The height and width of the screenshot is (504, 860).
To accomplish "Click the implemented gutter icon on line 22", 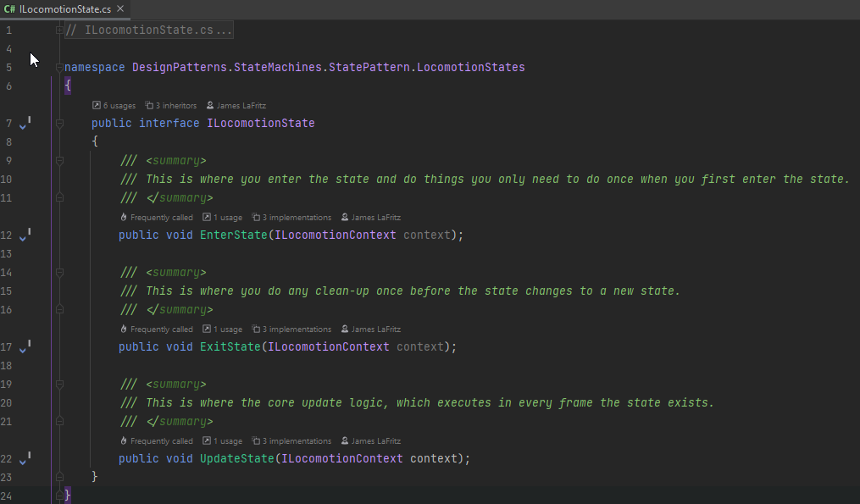I will pos(25,459).
